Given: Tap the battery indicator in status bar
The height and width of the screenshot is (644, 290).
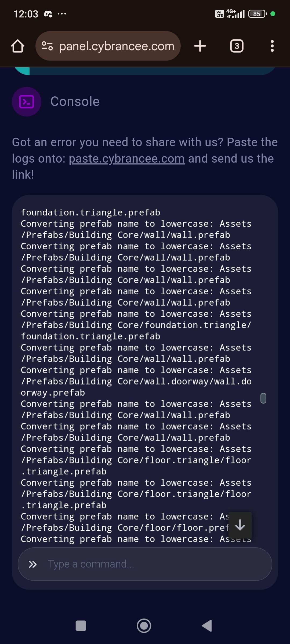Looking at the screenshot, I should (x=257, y=14).
